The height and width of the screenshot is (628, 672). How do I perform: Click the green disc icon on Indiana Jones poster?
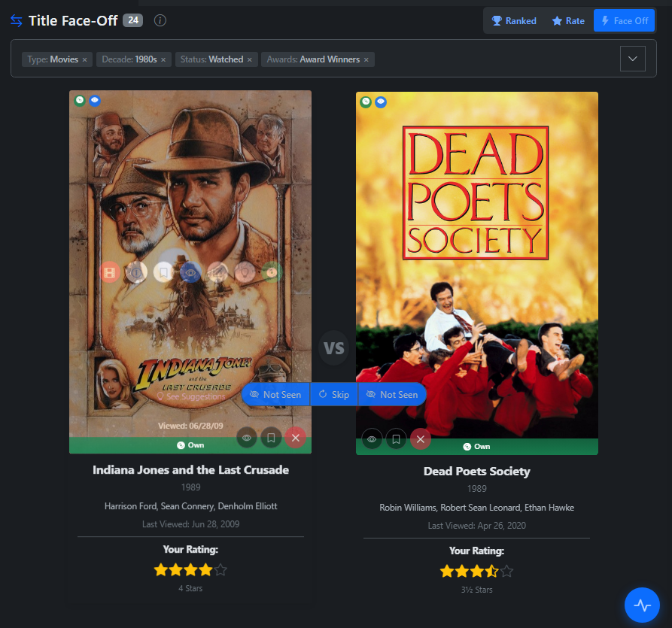(272, 272)
